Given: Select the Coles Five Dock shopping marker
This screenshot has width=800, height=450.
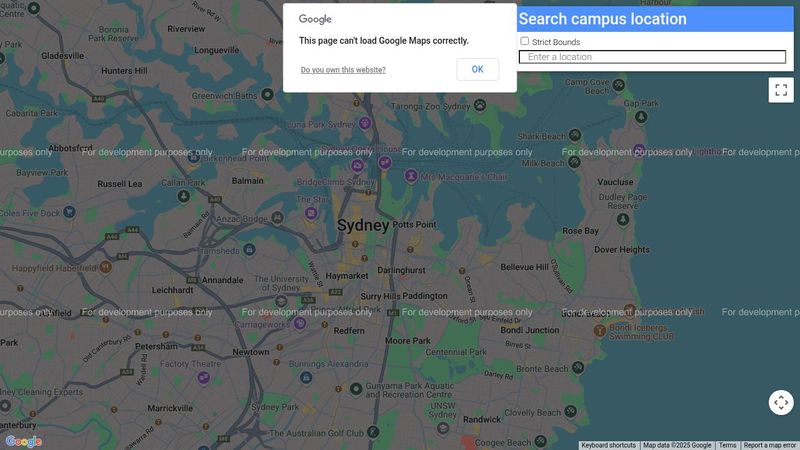Looking at the screenshot, I should [69, 212].
